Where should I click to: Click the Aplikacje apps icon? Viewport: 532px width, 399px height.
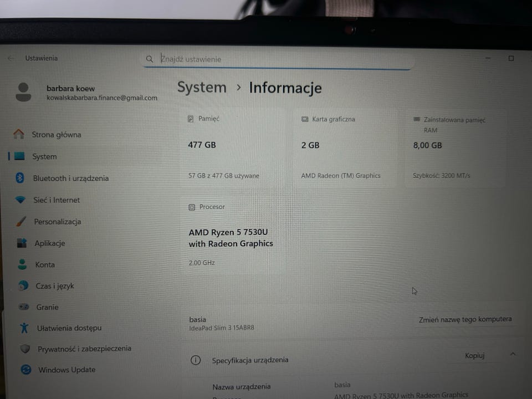22,243
